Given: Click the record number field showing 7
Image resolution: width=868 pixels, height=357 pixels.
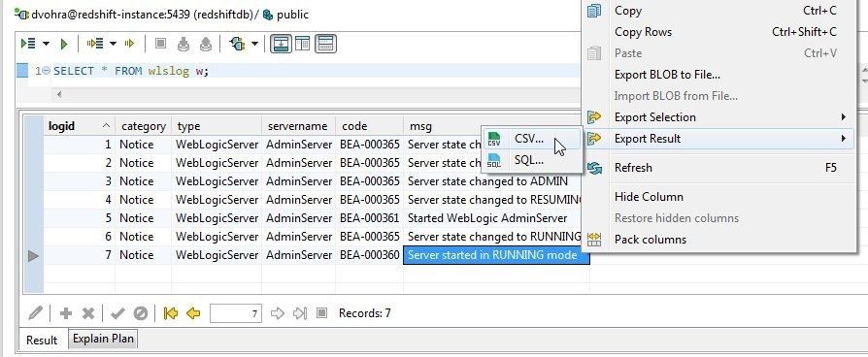Looking at the screenshot, I should [x=236, y=313].
